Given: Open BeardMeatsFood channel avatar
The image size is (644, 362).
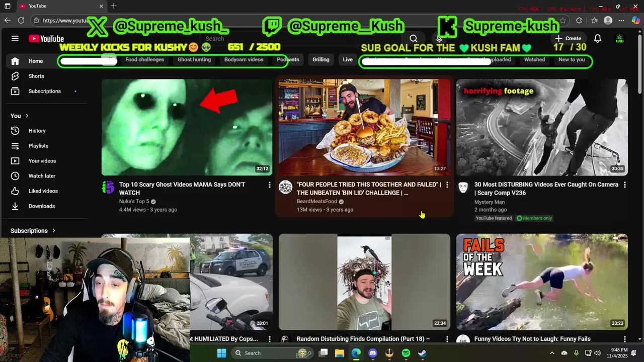Looking at the screenshot, I should click(x=285, y=187).
